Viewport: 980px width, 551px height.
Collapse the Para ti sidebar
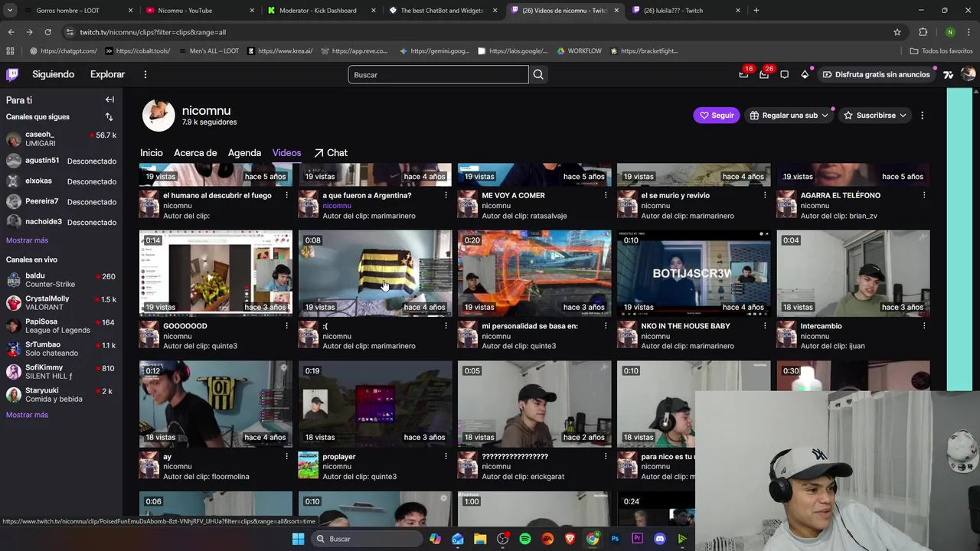109,99
